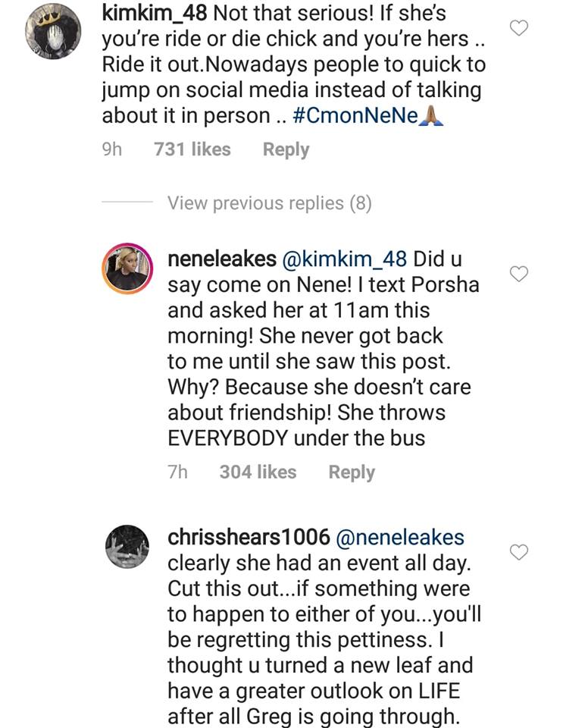Screen dimensions: 563x728
Task: Open the @neneleakes mention in chrisshears1006's reply
Action: tap(400, 538)
